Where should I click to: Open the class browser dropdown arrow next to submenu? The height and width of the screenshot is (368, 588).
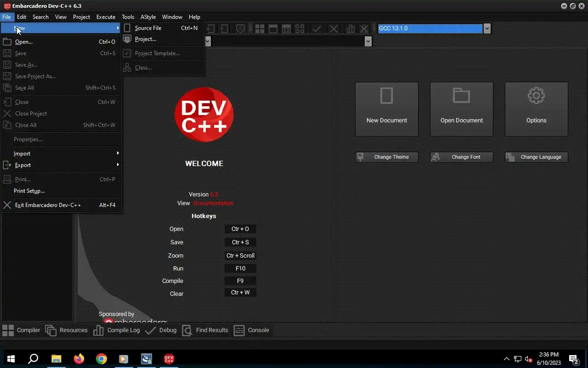click(x=208, y=41)
